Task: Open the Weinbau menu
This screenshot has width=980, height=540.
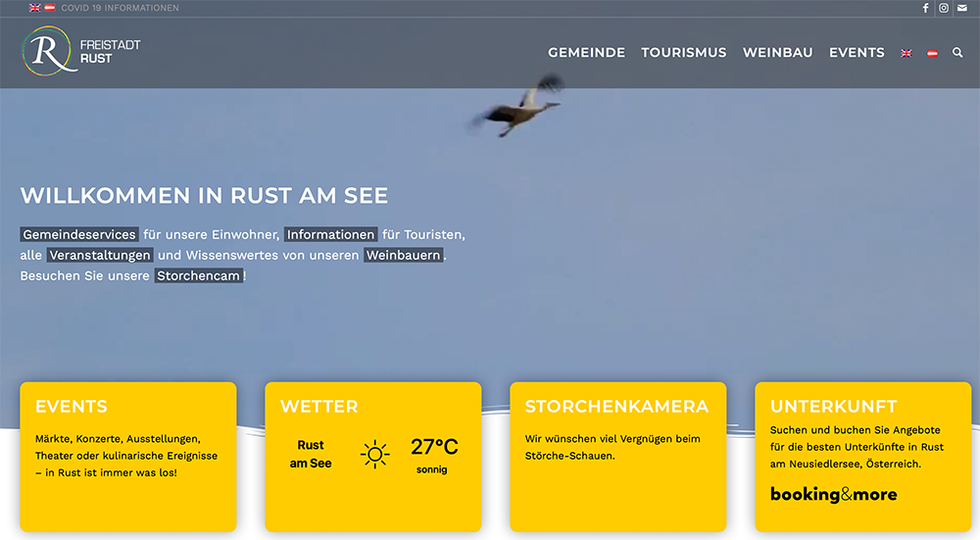Action: 777,53
